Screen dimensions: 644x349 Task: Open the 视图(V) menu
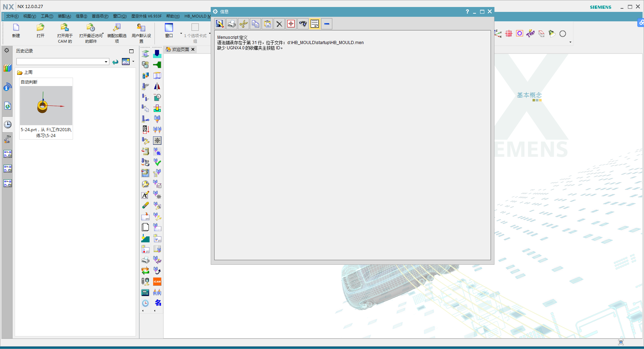[x=30, y=16]
